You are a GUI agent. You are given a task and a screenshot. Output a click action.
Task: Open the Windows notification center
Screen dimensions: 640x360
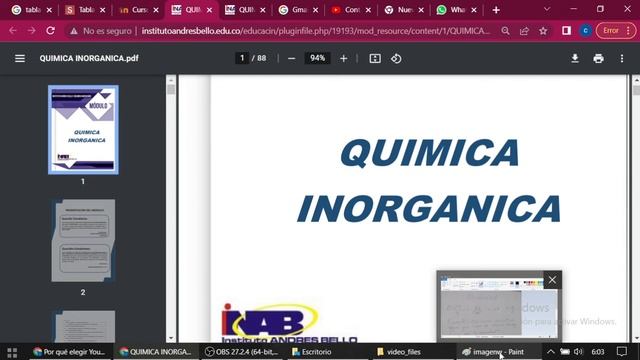click(622, 352)
